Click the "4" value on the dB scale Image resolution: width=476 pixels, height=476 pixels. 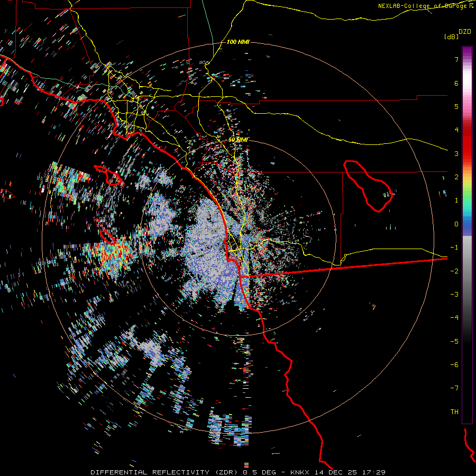(x=456, y=130)
